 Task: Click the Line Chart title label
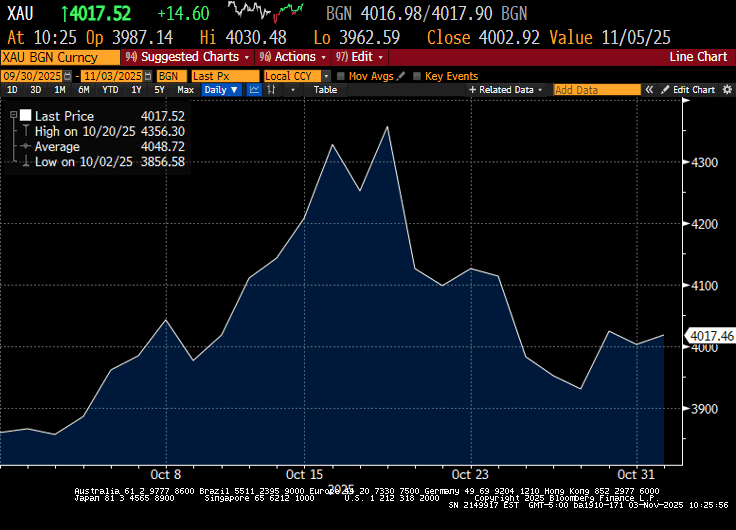point(698,57)
